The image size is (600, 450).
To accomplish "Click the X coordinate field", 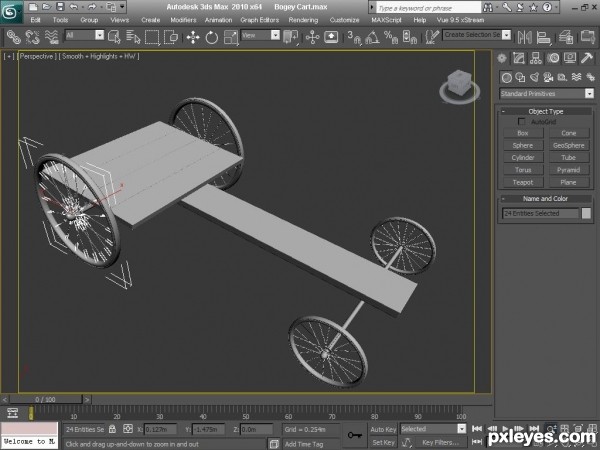I will coord(160,429).
